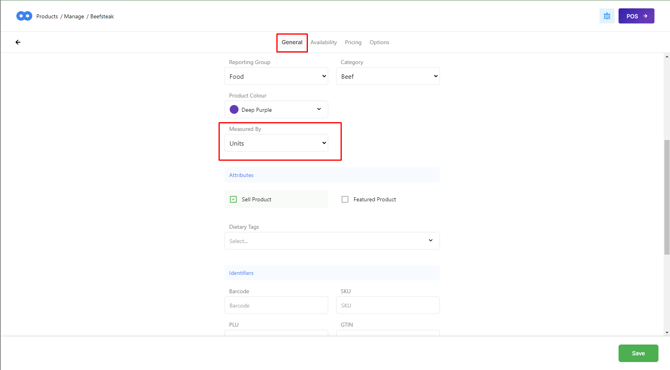Click the green Save button
The image size is (670, 370).
click(x=638, y=353)
